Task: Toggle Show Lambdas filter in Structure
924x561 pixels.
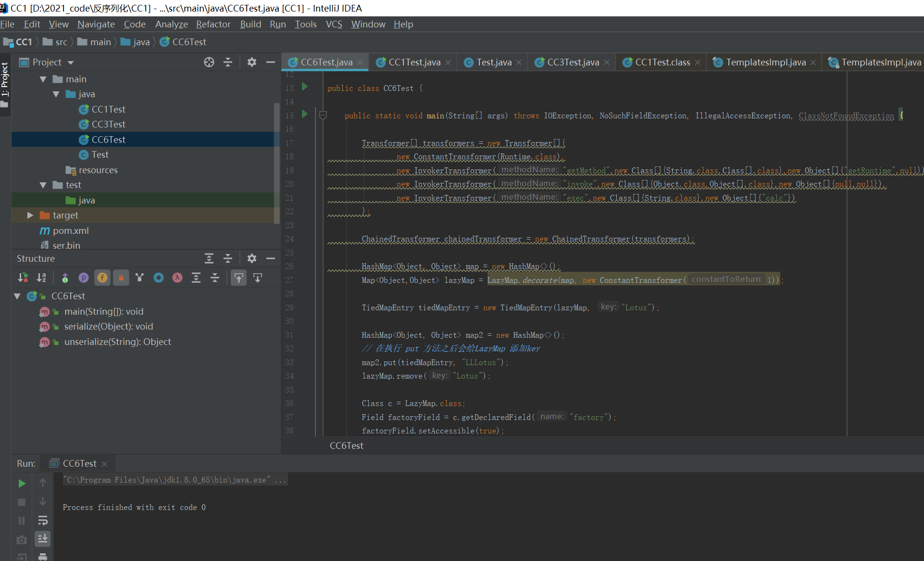Action: [177, 278]
